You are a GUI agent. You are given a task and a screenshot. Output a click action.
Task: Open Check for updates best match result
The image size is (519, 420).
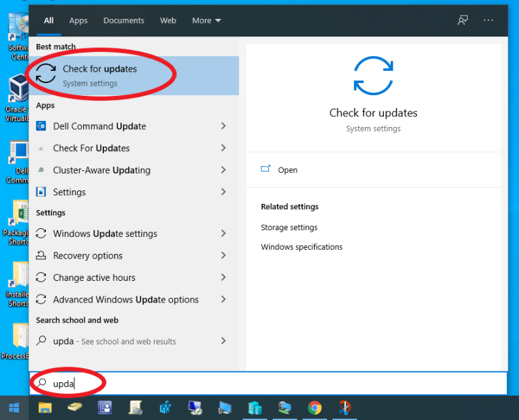coord(99,75)
